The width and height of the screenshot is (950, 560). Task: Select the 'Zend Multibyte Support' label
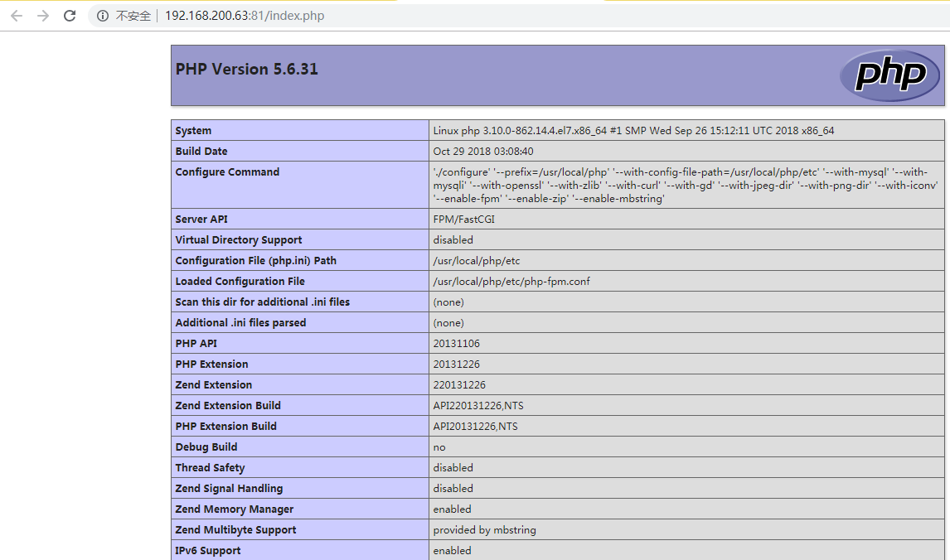click(x=235, y=529)
